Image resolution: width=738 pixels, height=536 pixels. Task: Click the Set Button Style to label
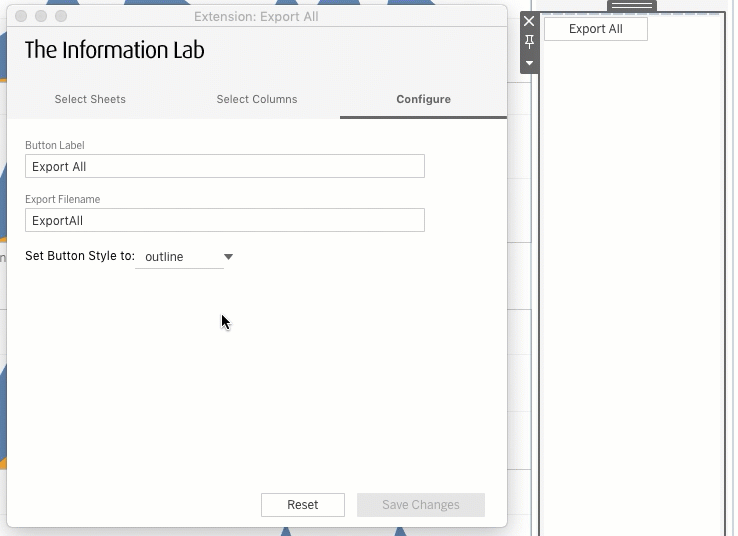[80, 256]
